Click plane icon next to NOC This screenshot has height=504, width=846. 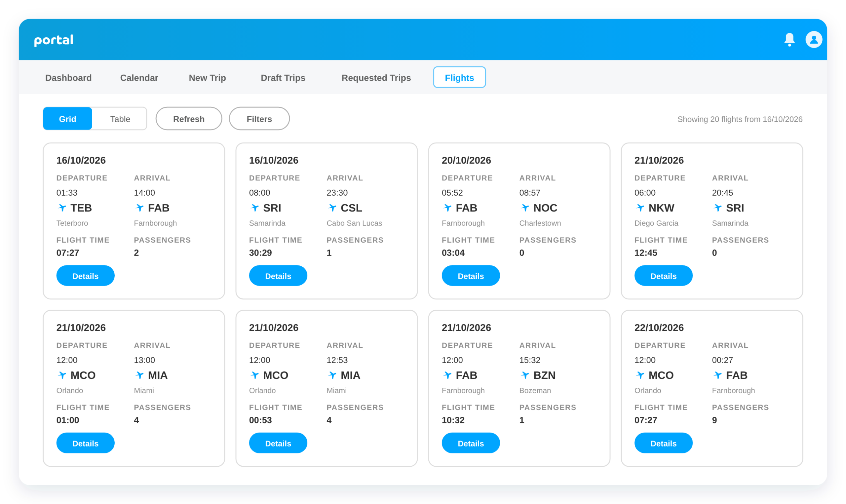525,208
